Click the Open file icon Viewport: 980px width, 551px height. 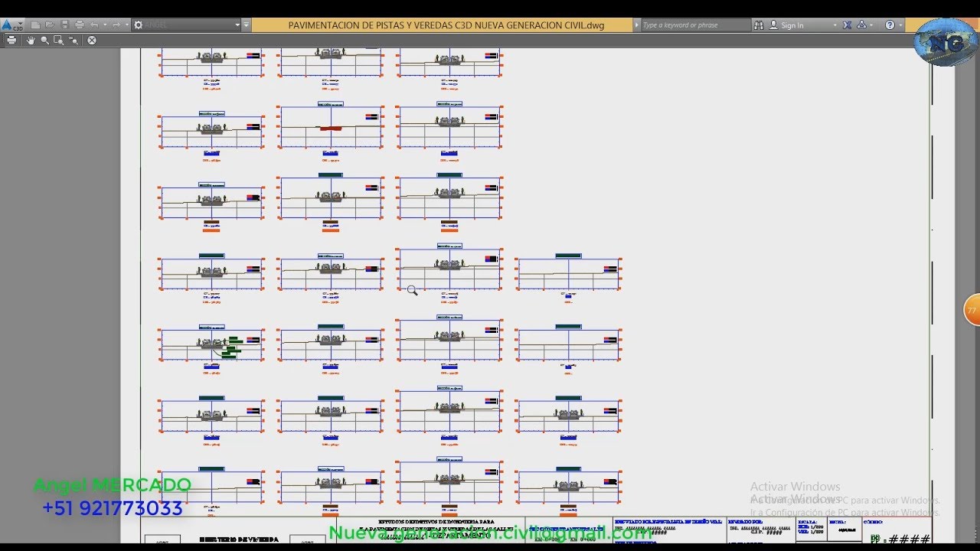[50, 25]
